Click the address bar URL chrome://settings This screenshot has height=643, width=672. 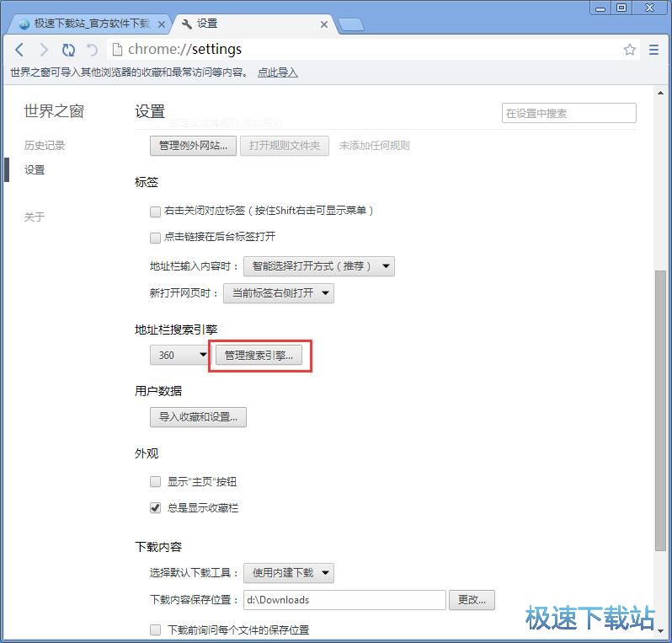(184, 50)
